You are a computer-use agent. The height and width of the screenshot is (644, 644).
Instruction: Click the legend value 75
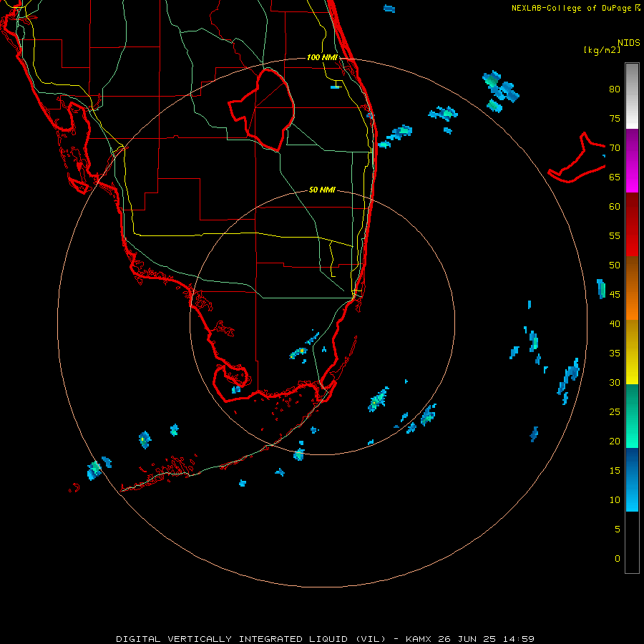point(615,118)
